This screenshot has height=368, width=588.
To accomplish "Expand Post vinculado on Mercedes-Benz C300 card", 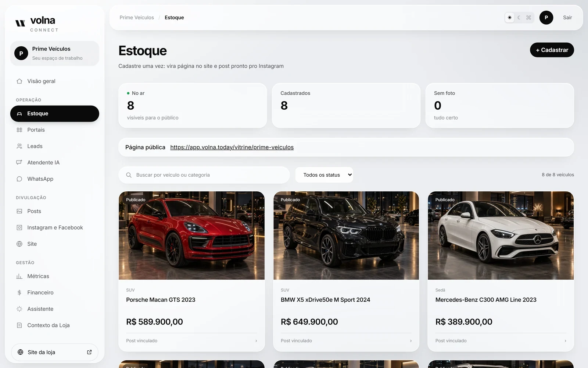I will click(501, 341).
